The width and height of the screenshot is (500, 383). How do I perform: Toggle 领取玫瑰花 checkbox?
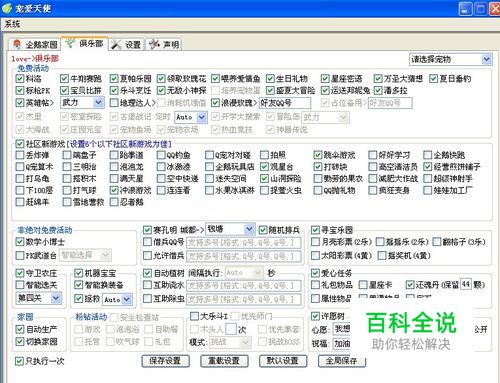161,79
